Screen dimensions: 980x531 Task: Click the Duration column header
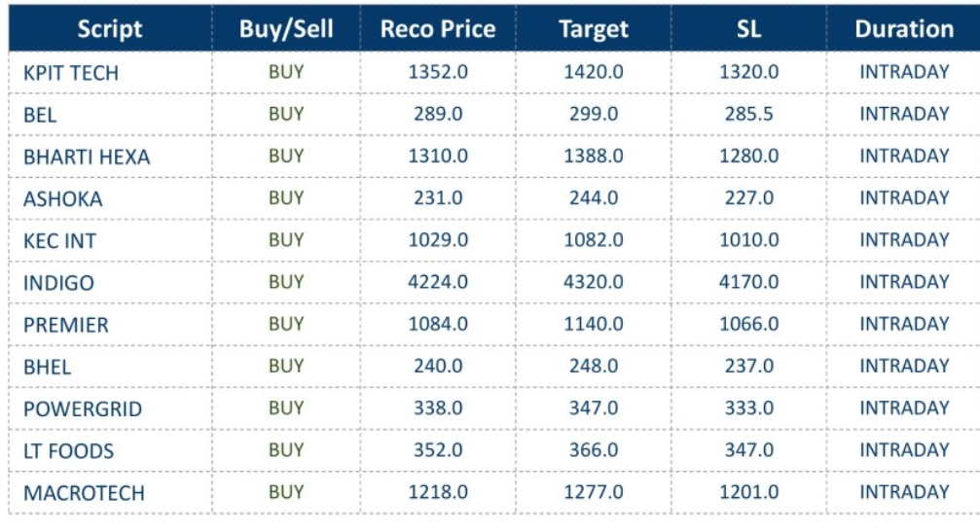tap(904, 29)
